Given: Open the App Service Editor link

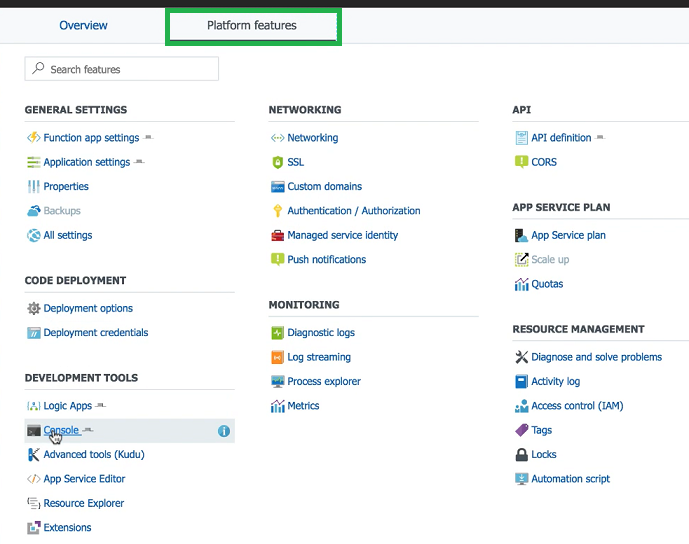Looking at the screenshot, I should coord(84,479).
